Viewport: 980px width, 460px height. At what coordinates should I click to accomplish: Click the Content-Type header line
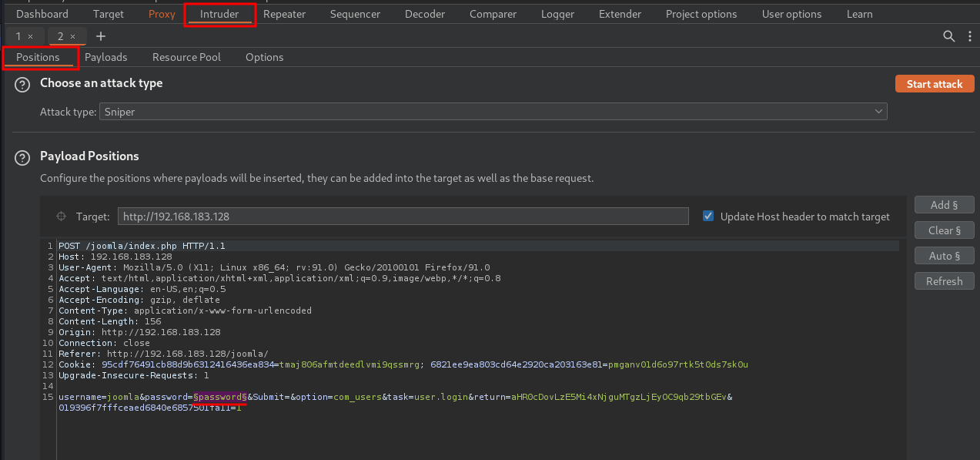pos(185,311)
